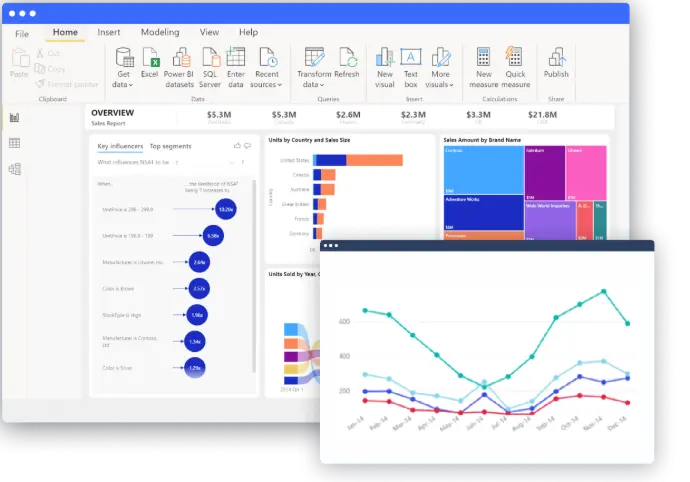Viewport: 690px width, 482px height.
Task: Import data from Excel
Action: (x=150, y=63)
